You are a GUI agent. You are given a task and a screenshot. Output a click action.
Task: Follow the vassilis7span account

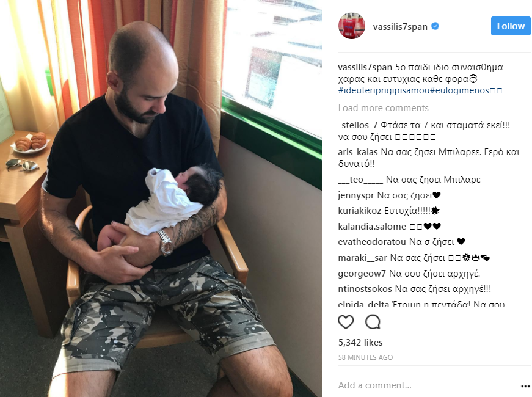pos(511,26)
